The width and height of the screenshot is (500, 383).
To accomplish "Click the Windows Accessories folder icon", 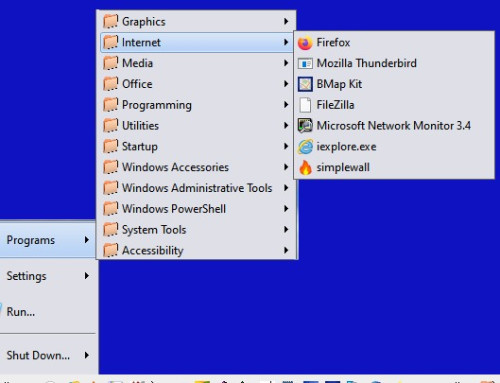I will point(110,167).
